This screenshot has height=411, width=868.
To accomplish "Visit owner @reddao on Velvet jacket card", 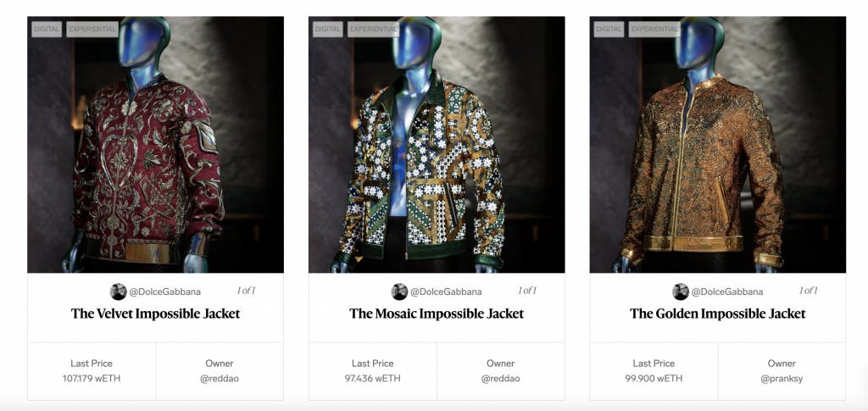I will [x=220, y=379].
